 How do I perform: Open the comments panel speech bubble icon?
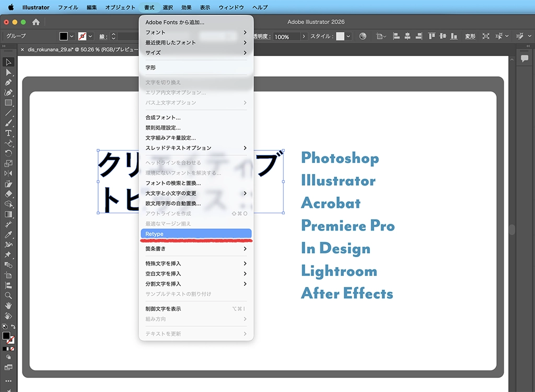(524, 59)
